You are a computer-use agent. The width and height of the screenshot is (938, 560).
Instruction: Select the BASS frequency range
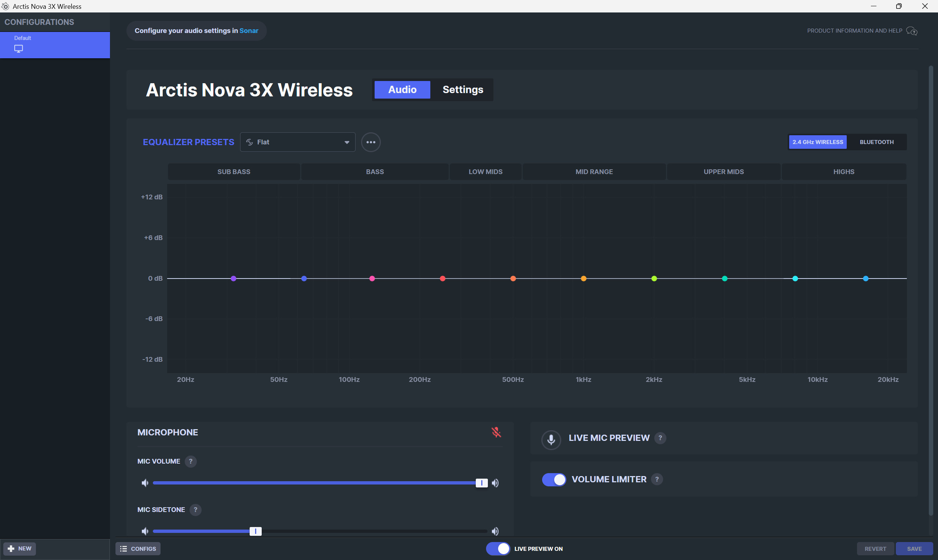[x=375, y=172]
